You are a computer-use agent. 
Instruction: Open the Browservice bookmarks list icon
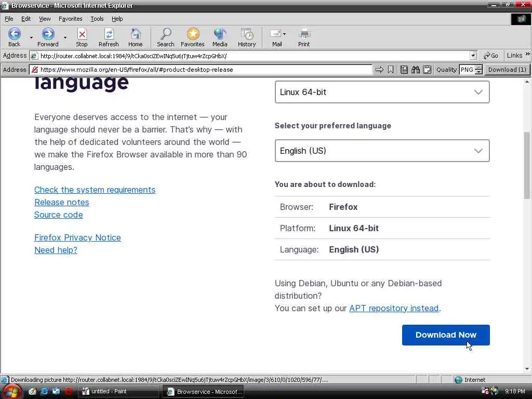coord(404,70)
